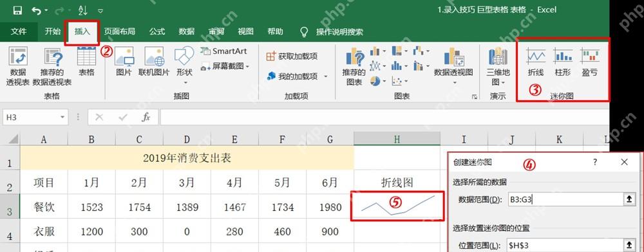The image size is (644, 252).
Task: Switch to the 页面布局 tab
Action: [120, 32]
